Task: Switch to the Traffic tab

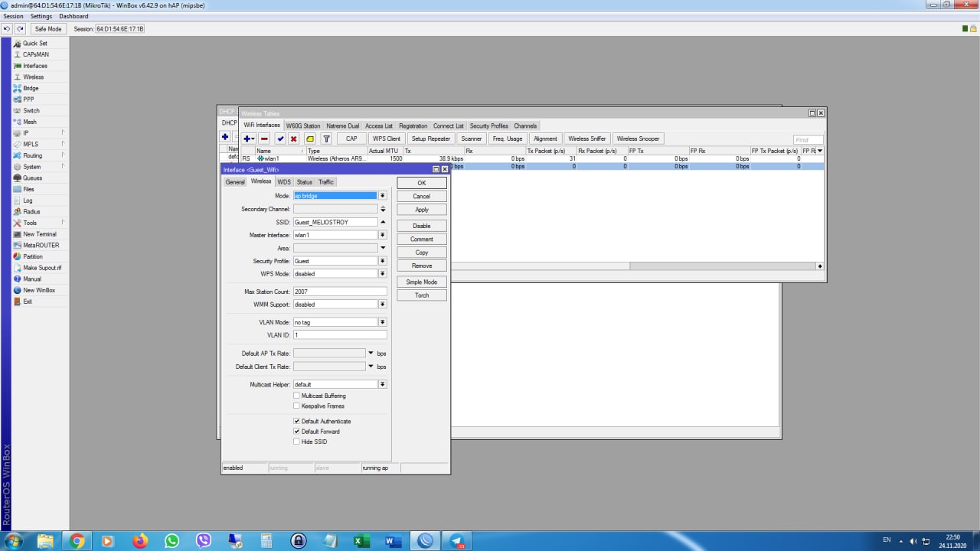Action: point(326,182)
